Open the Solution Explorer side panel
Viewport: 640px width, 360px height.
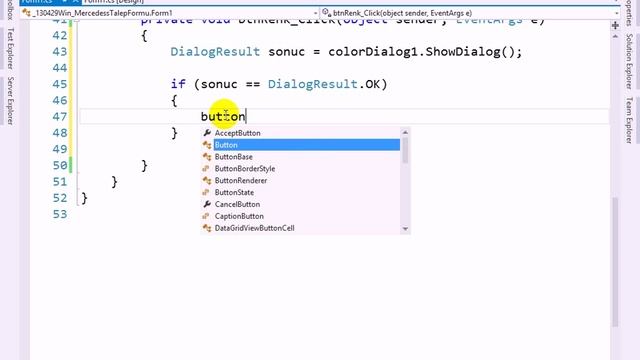click(x=629, y=61)
